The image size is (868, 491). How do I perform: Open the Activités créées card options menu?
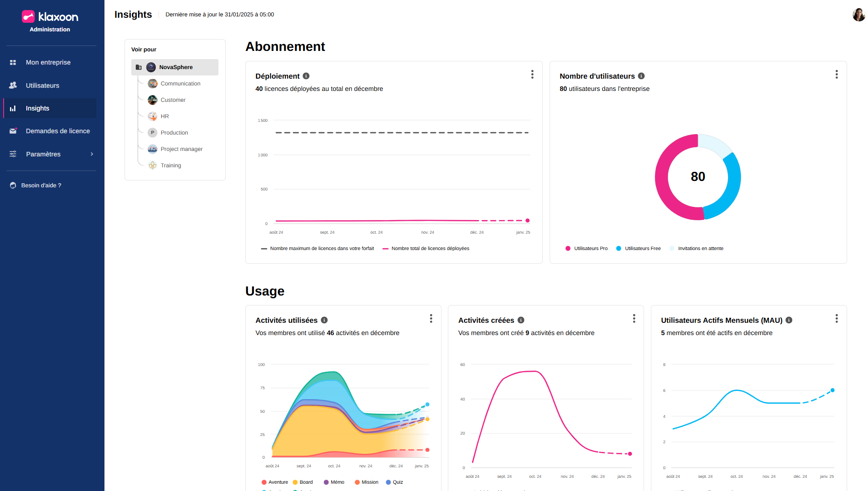click(x=634, y=319)
